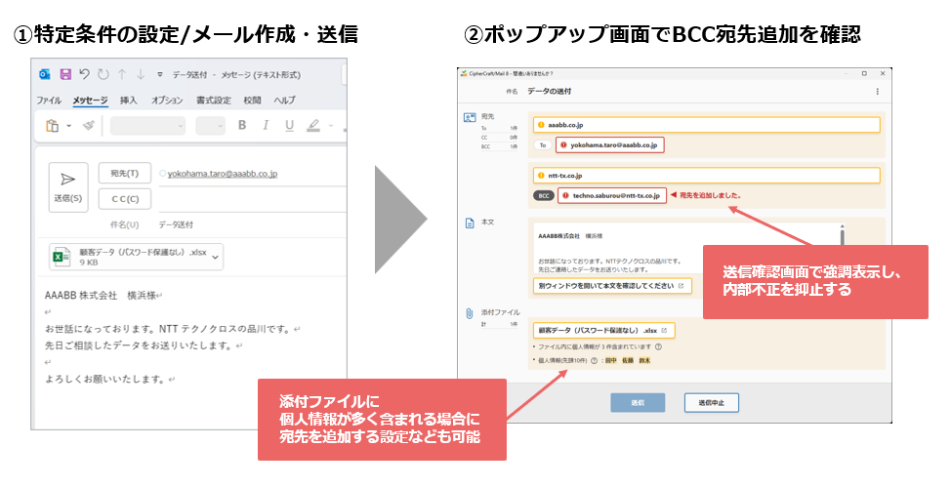Switch to the 校閲 ribbon tab

252,100
